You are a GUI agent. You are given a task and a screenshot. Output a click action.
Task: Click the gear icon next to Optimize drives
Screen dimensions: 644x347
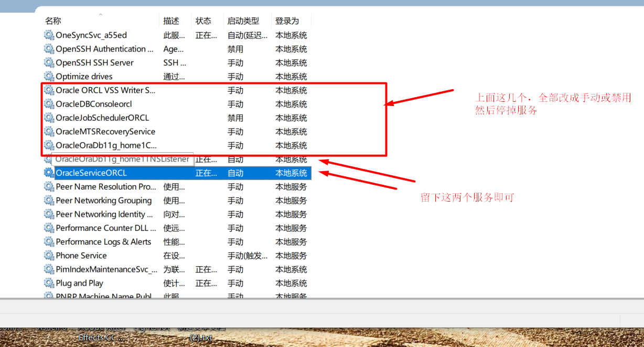[x=49, y=77]
